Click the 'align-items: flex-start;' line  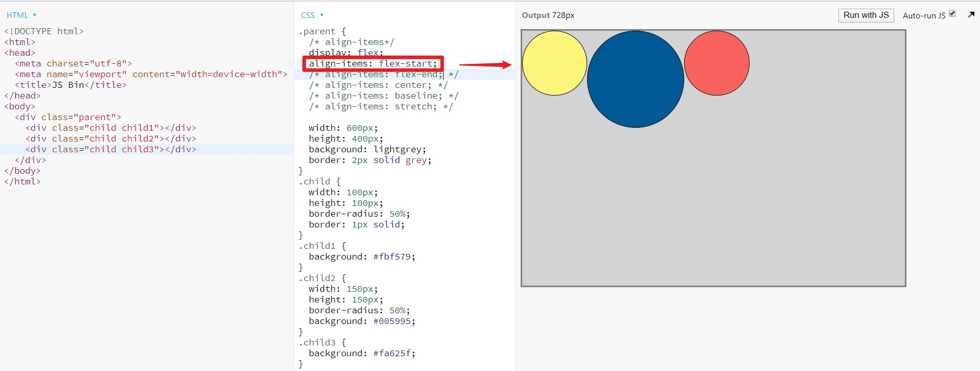click(373, 63)
